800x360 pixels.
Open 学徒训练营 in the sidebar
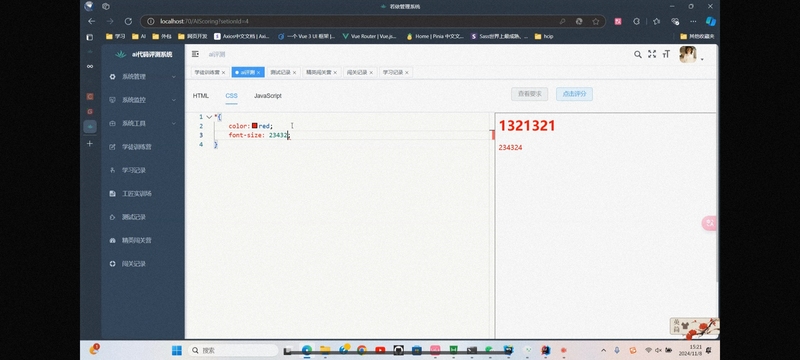click(143, 147)
